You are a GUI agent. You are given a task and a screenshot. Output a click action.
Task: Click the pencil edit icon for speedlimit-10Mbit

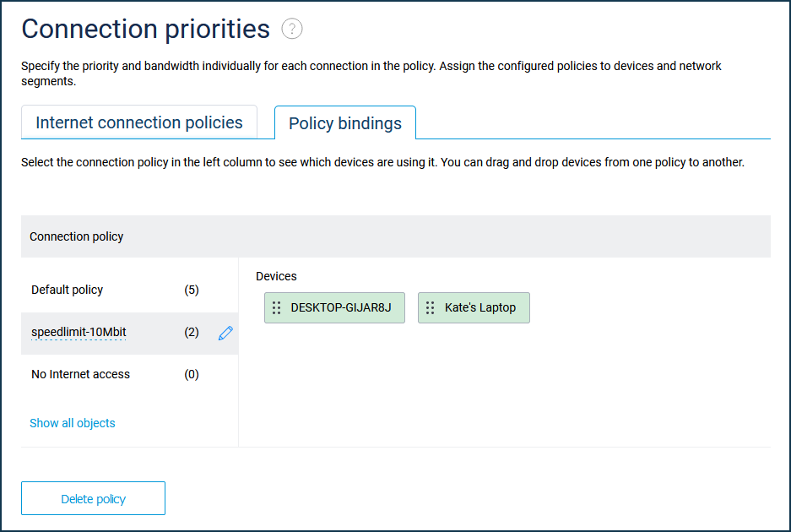(225, 333)
